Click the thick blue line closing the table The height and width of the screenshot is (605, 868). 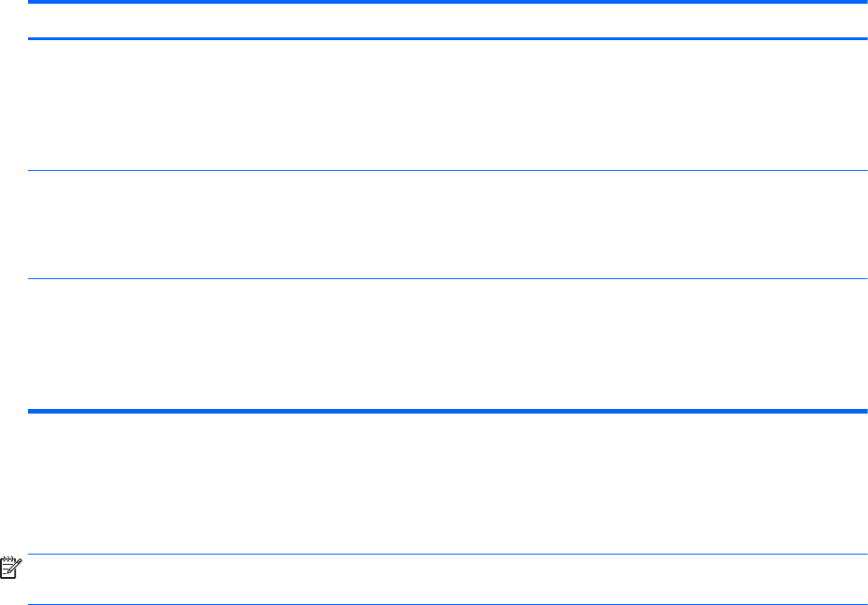pyautogui.click(x=447, y=411)
